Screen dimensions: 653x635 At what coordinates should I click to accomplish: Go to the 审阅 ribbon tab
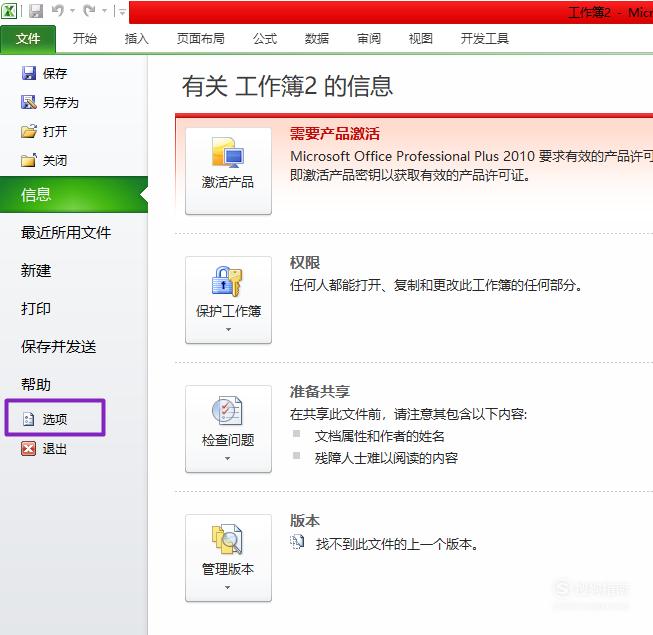tap(369, 39)
